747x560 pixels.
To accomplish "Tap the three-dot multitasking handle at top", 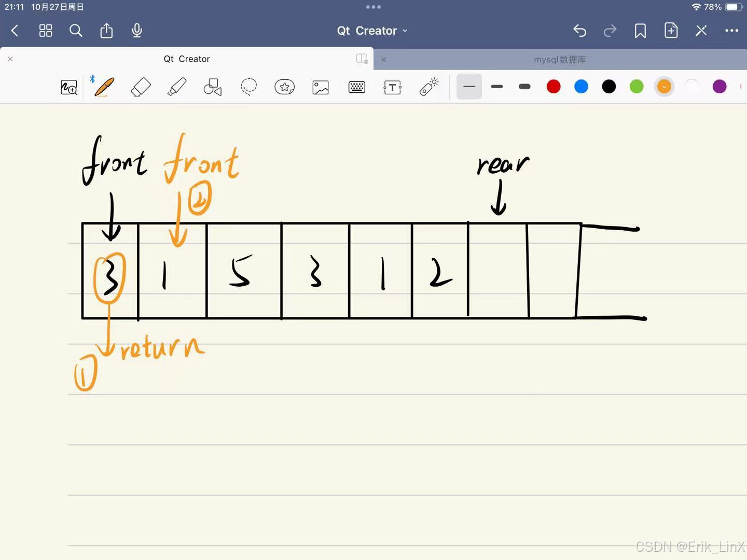I will (x=374, y=7).
